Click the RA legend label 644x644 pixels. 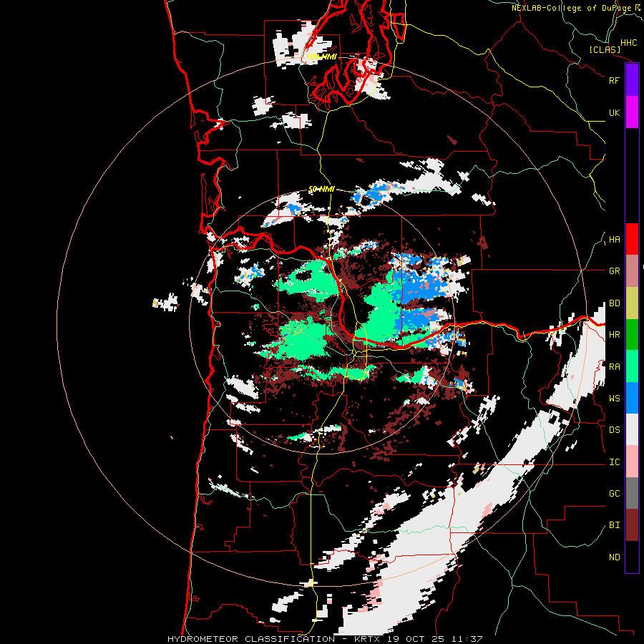(615, 367)
